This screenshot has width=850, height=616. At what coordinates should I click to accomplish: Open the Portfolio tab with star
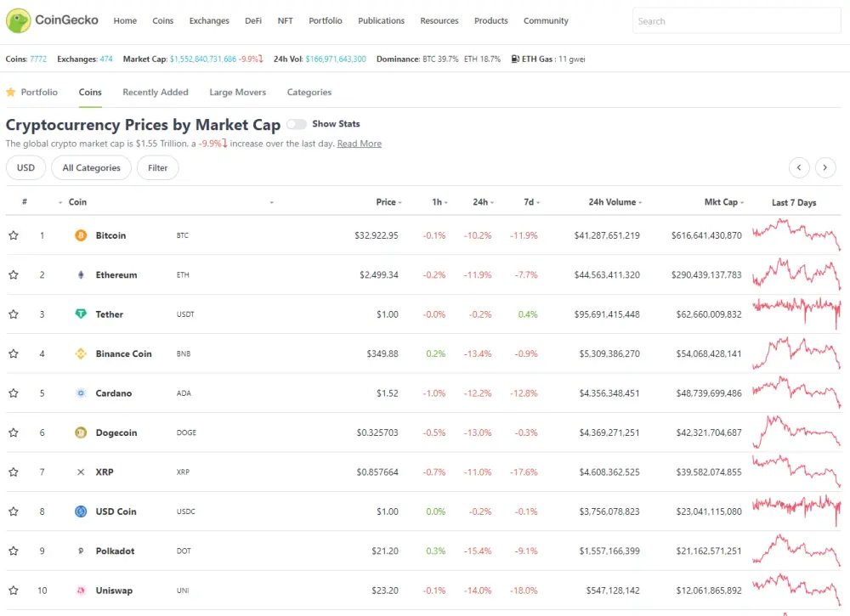pyautogui.click(x=32, y=92)
